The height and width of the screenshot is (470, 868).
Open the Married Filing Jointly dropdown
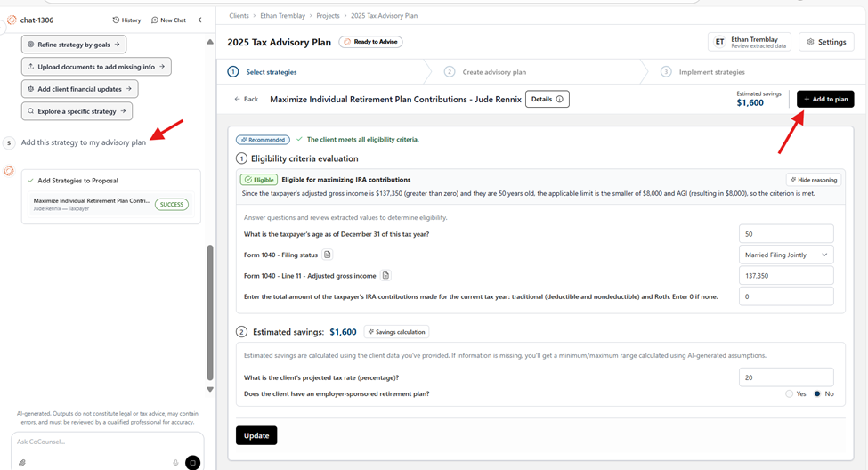point(785,255)
